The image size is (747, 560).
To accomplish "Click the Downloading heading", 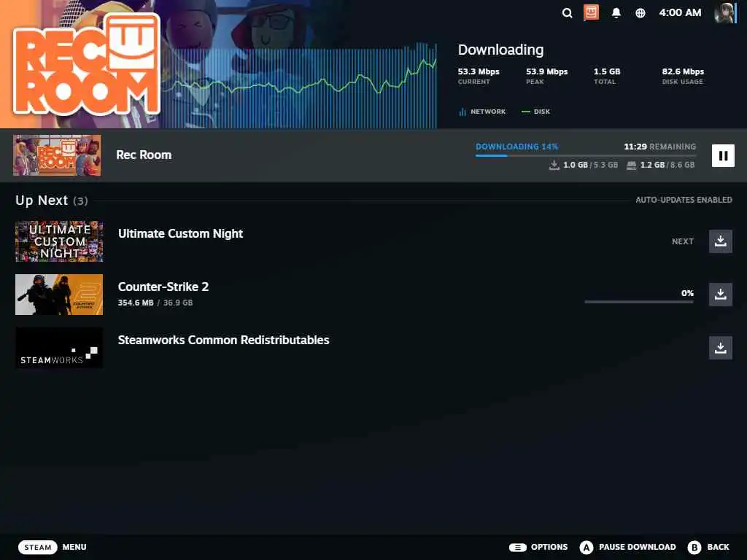I will point(500,50).
